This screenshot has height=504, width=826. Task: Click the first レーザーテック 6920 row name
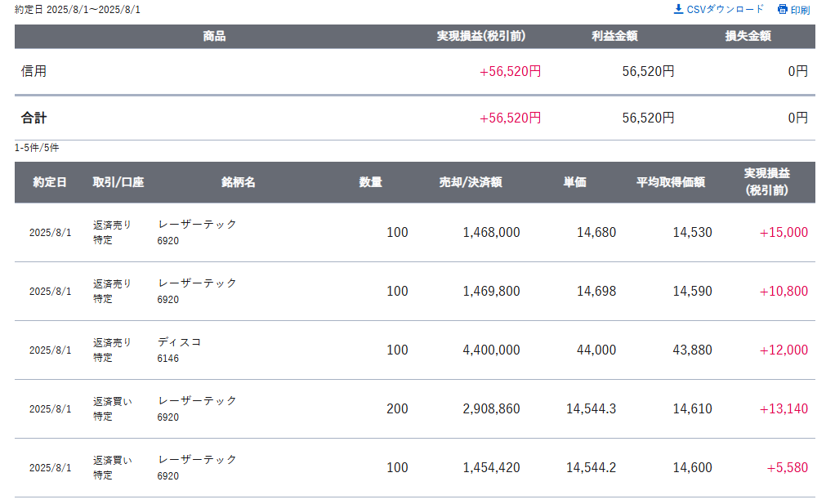[197, 232]
